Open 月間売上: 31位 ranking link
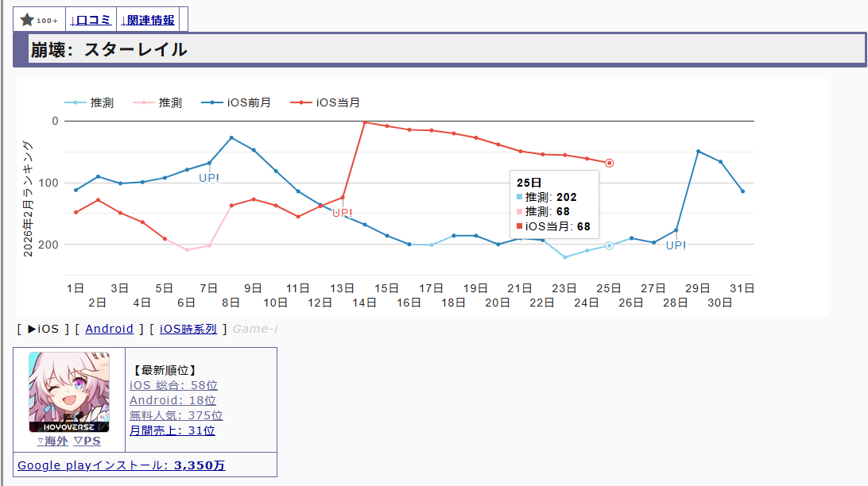Image resolution: width=868 pixels, height=486 pixels. pyautogui.click(x=172, y=430)
